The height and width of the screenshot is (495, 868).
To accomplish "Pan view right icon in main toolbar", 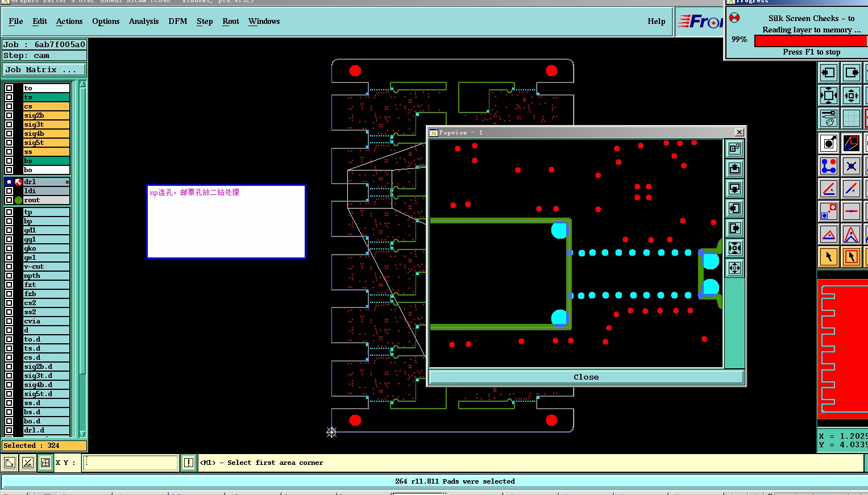I will (852, 72).
